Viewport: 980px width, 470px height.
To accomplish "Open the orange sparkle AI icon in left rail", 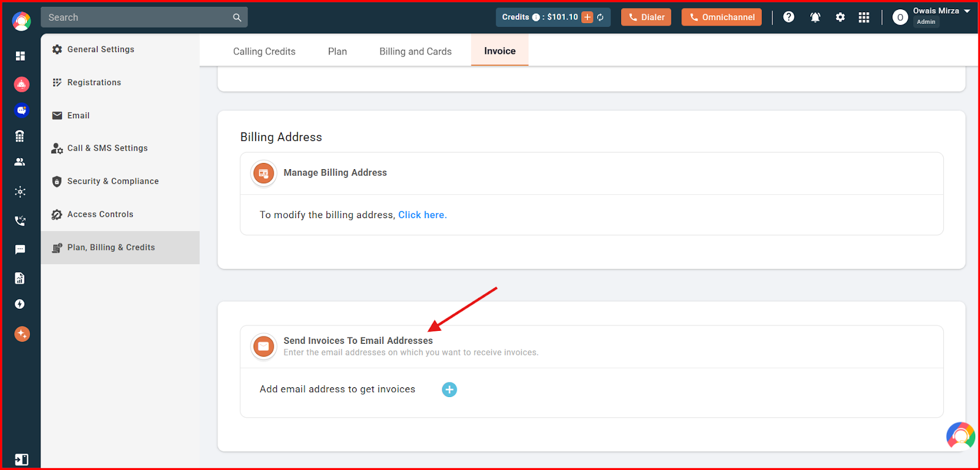I will [22, 334].
